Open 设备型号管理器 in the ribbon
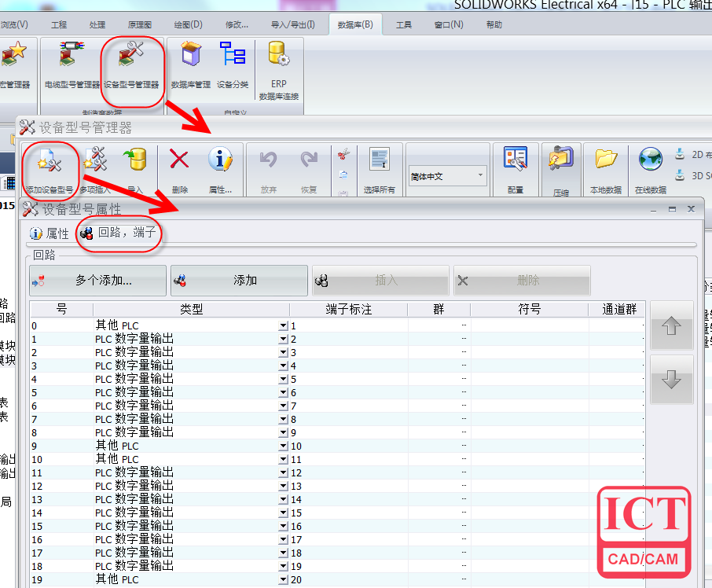The width and height of the screenshot is (712, 588). (131, 66)
